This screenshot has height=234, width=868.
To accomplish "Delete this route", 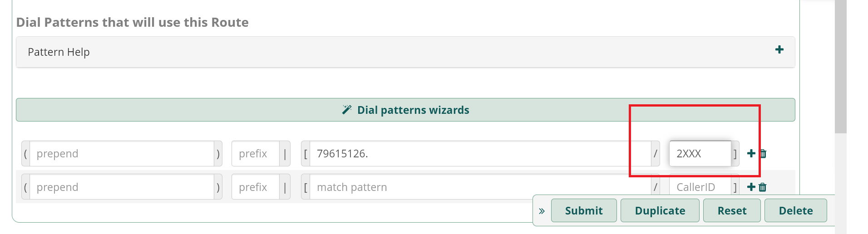I will [795, 210].
